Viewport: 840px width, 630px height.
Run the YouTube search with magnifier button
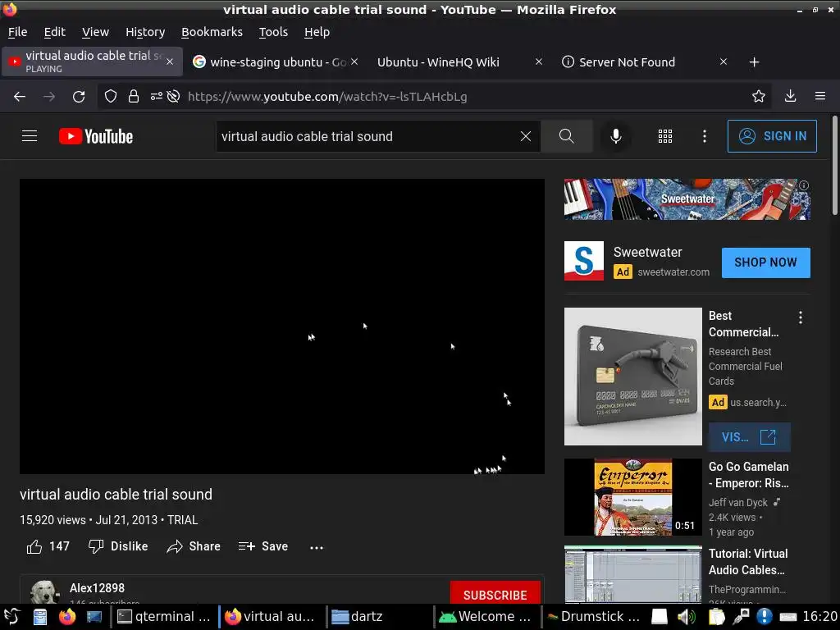coord(566,136)
